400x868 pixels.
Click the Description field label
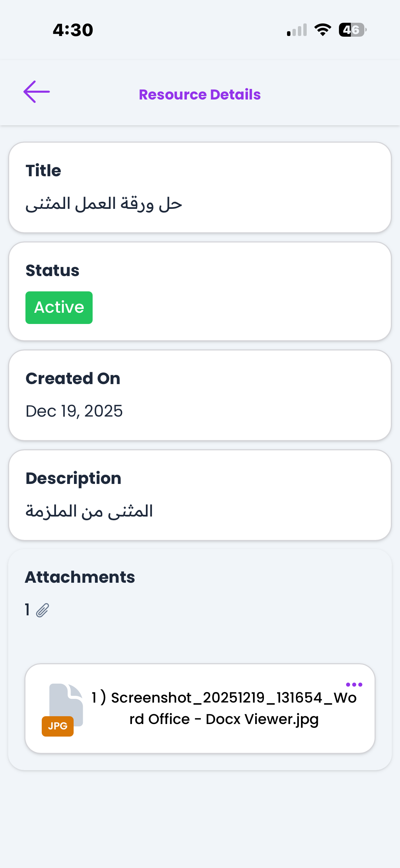74,478
